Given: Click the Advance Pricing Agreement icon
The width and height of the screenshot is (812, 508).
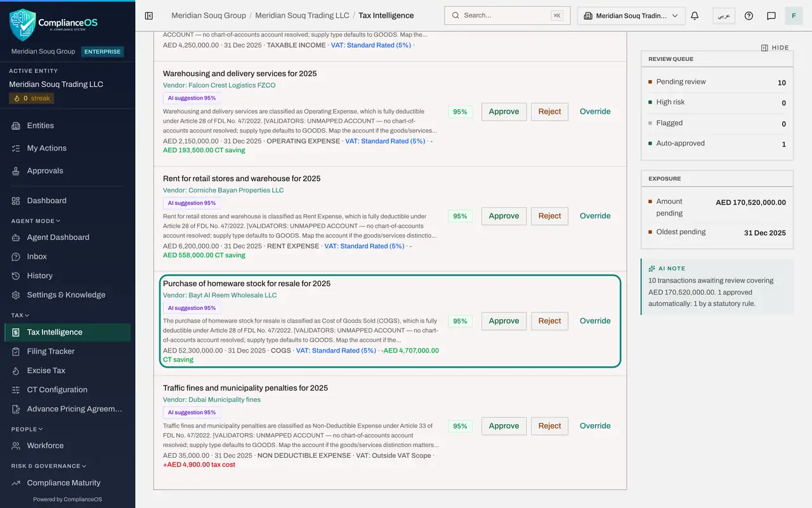Looking at the screenshot, I should pyautogui.click(x=16, y=409).
